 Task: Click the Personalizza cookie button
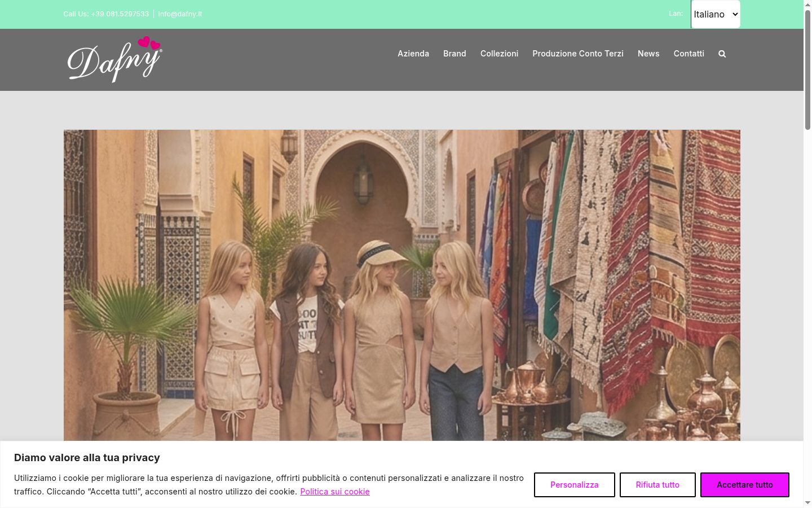click(x=575, y=485)
